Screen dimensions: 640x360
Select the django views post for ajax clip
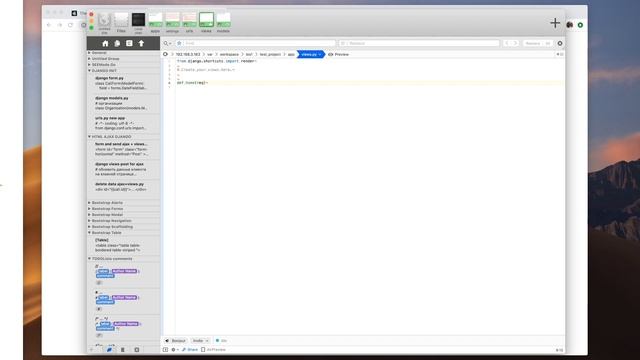(x=123, y=169)
